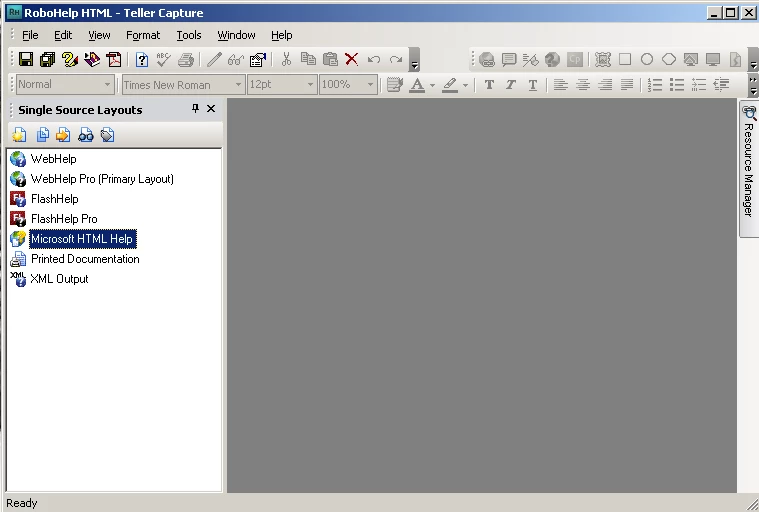Click the glasses icon in the main toolbar
The height and width of the screenshot is (512, 759).
tap(236, 60)
